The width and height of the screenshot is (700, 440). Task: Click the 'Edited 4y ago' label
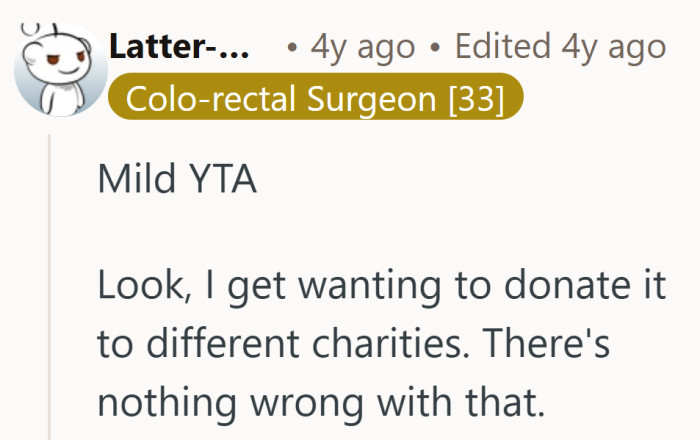point(560,46)
